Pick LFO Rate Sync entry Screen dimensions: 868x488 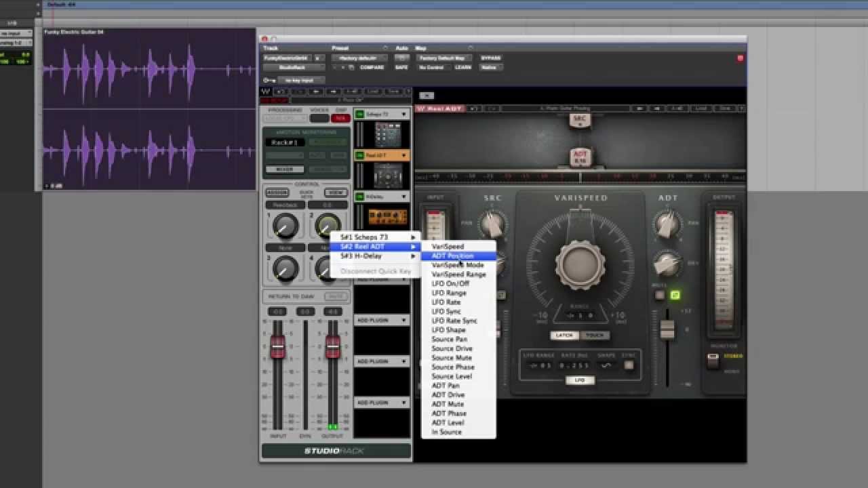(x=458, y=321)
